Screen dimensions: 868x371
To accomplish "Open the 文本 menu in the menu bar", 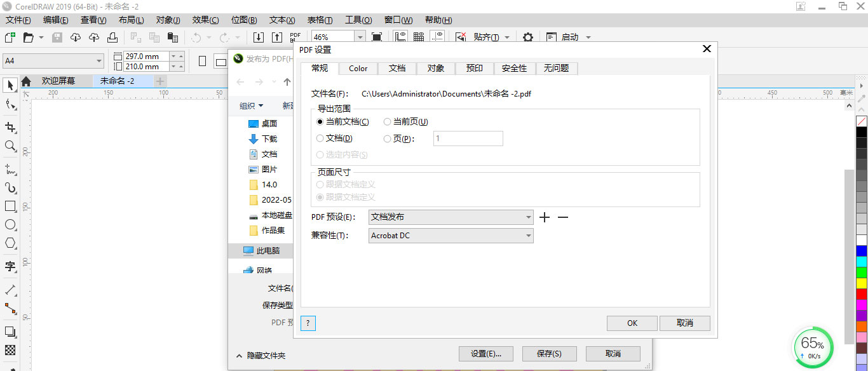I will click(x=281, y=20).
